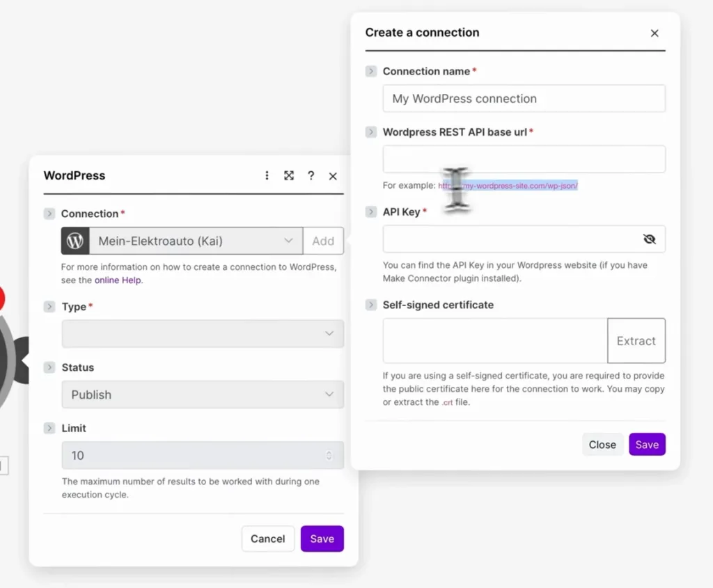Click the Limit number stepper arrows
Screen dimensions: 713x588
tap(329, 455)
